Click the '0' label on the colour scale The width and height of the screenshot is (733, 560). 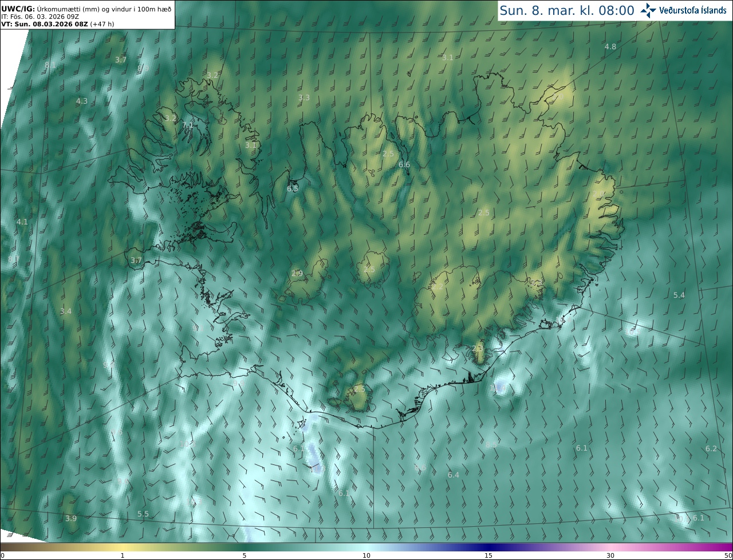coord(2,555)
